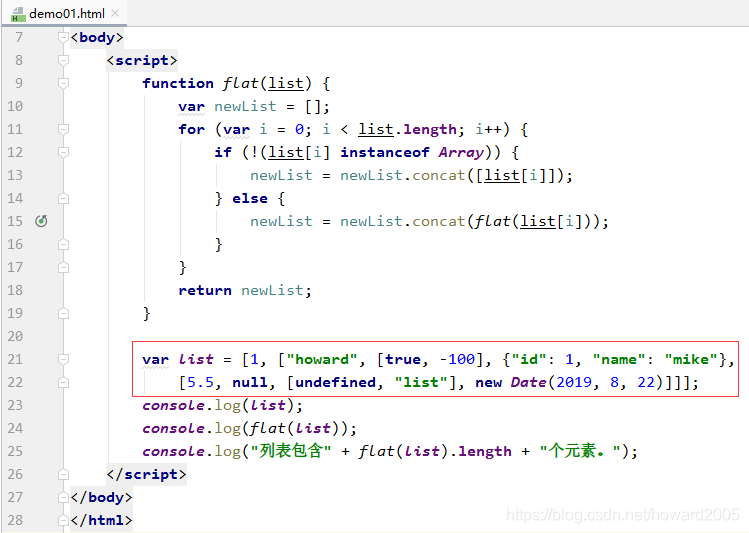This screenshot has height=533, width=749.
Task: Click the opening script tag on line 8
Action: (142, 60)
